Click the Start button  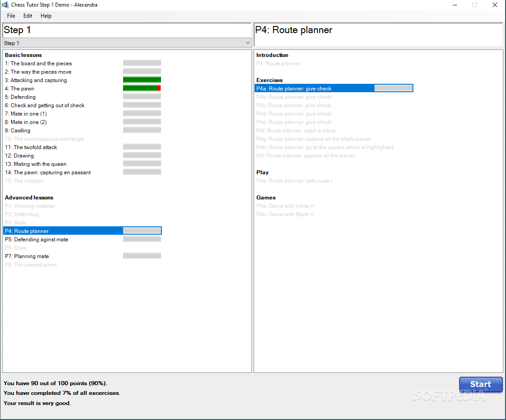pos(481,385)
